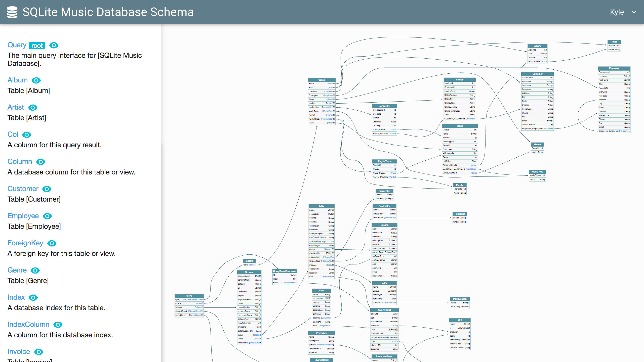This screenshot has height=362, width=644.
Task: Select the Customer heading in the sidebar
Action: pyautogui.click(x=23, y=189)
